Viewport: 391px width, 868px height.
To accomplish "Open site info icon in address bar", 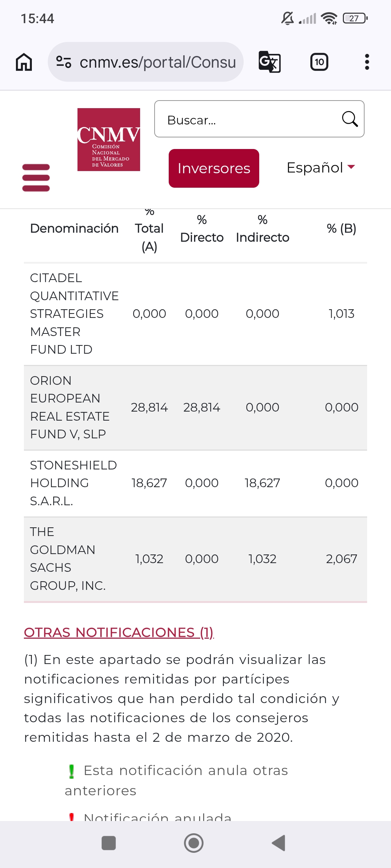I will 64,62.
